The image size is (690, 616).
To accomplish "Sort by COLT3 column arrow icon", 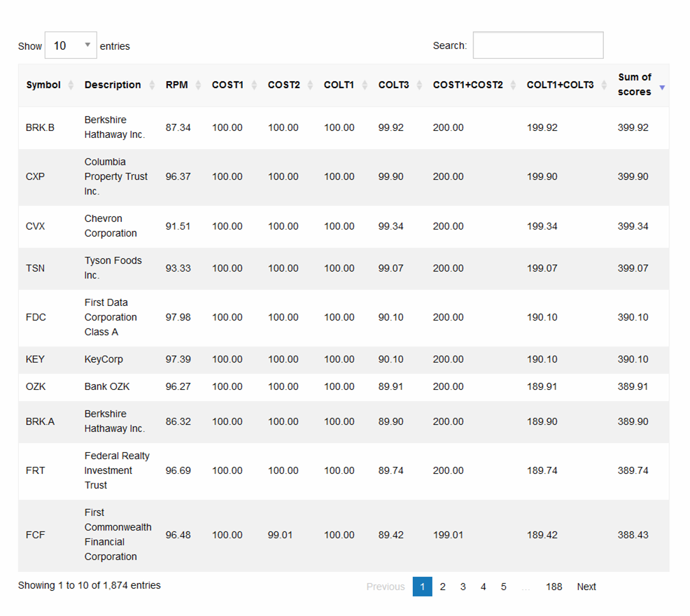I will [x=419, y=85].
